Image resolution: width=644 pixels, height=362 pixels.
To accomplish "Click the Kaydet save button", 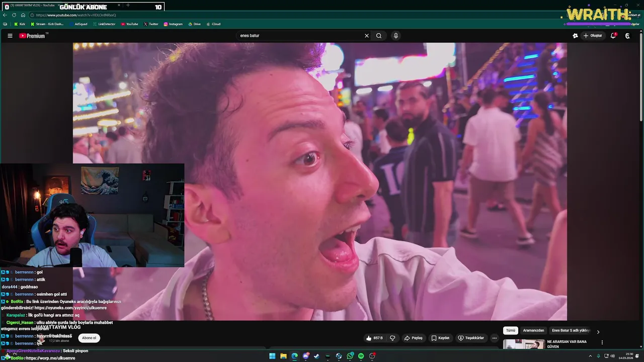I will [x=440, y=338].
